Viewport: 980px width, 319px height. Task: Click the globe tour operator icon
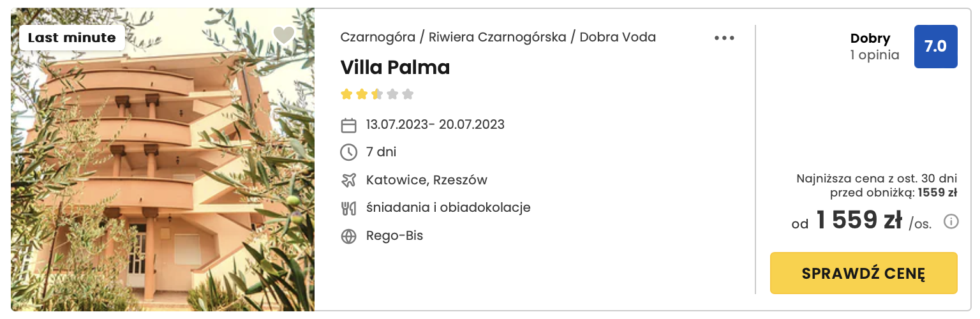pos(348,237)
